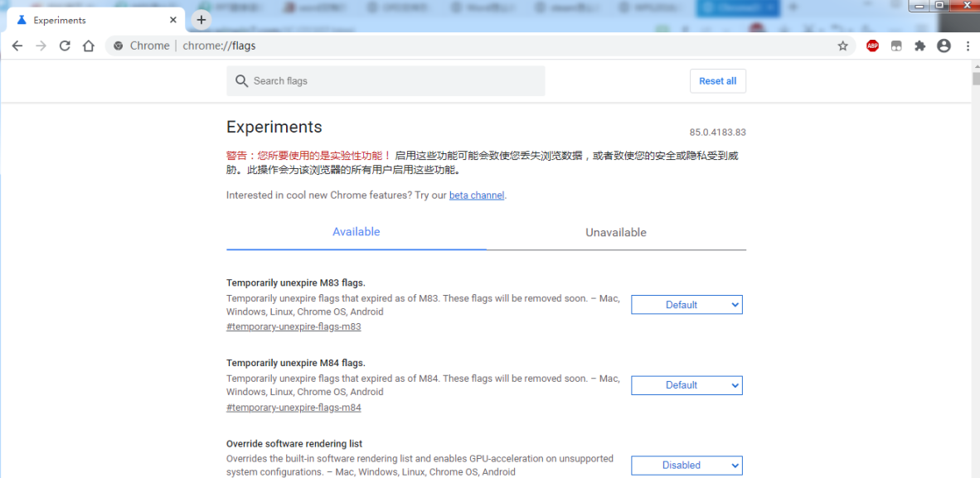Screen dimensions: 980x478
Task: Click the back navigation arrow
Action: click(17, 46)
